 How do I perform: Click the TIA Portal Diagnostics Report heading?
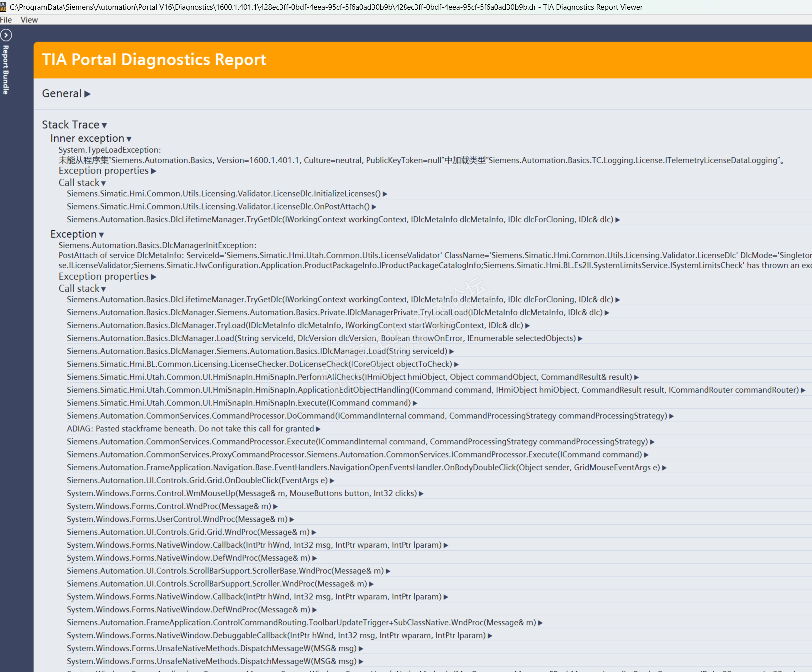[154, 60]
